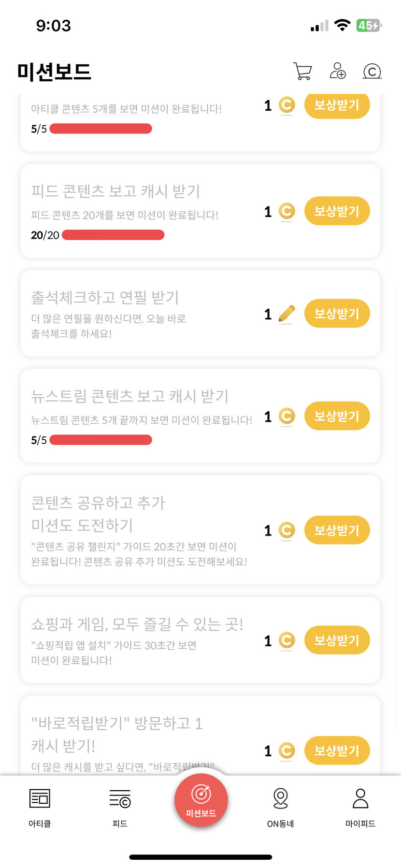Tap coin icon in content sharing mission
The height and width of the screenshot is (868, 401).
[287, 530]
